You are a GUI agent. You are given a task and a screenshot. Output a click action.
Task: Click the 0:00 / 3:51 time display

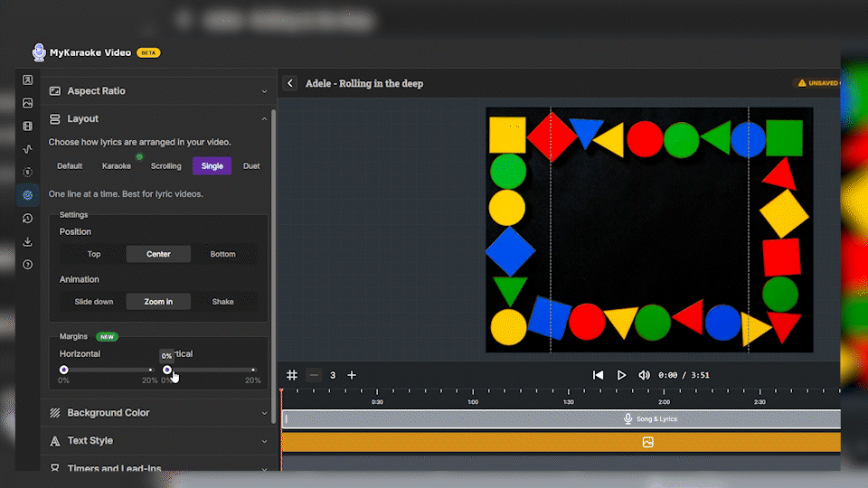point(684,375)
